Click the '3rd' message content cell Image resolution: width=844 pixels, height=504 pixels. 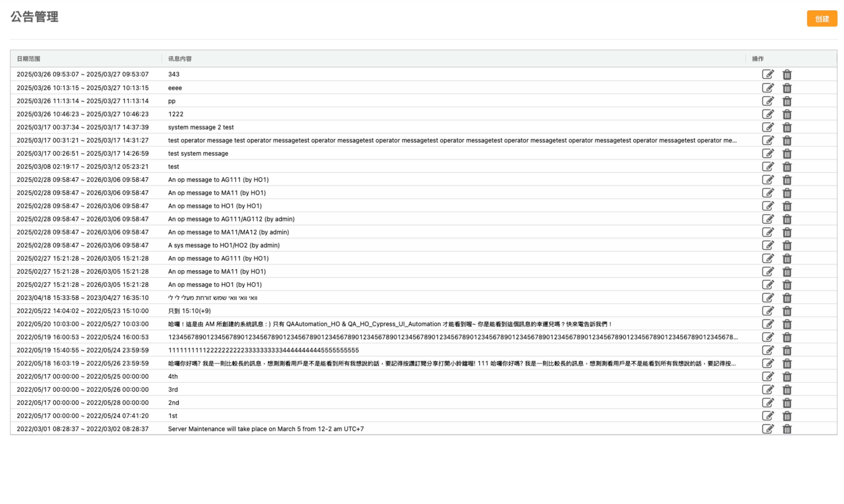point(173,389)
